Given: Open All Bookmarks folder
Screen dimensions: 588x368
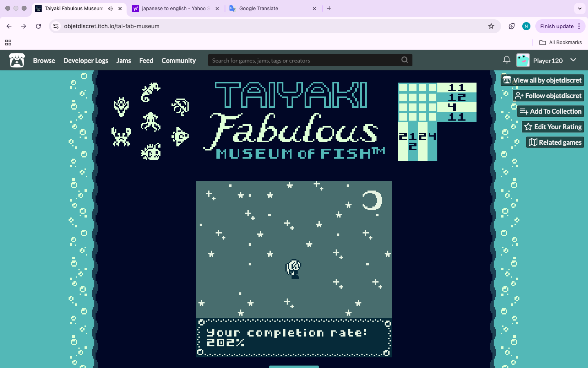Looking at the screenshot, I should click(561, 43).
